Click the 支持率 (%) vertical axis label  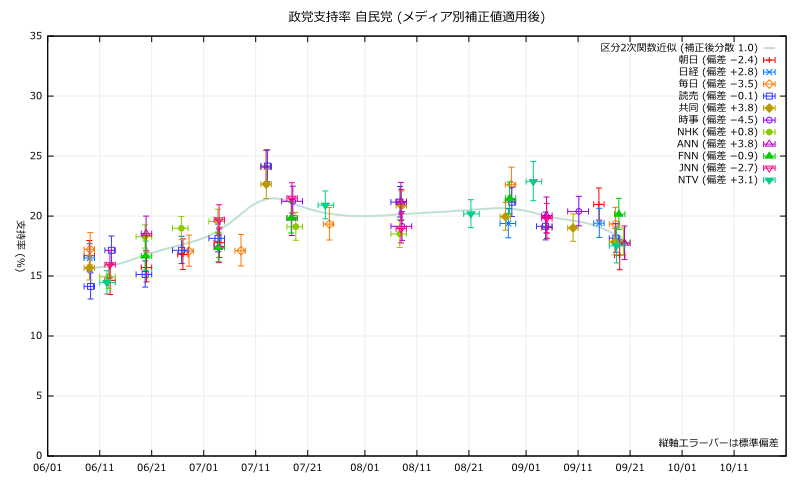click(x=19, y=246)
